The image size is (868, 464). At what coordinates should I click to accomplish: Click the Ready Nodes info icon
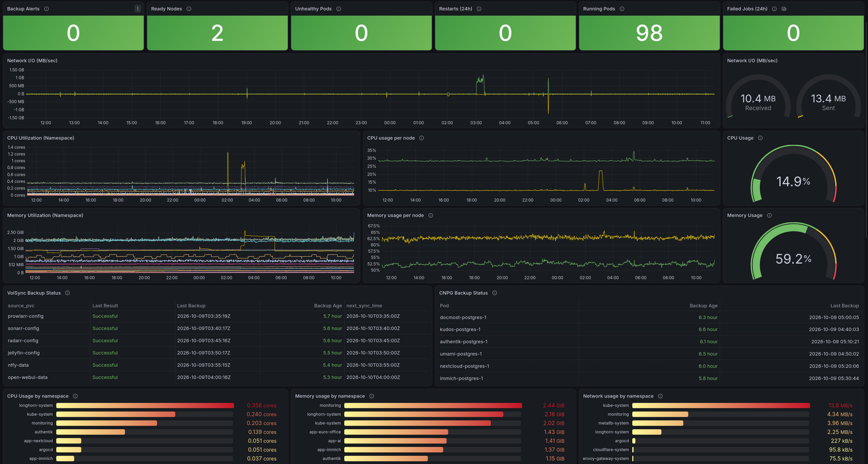click(189, 9)
